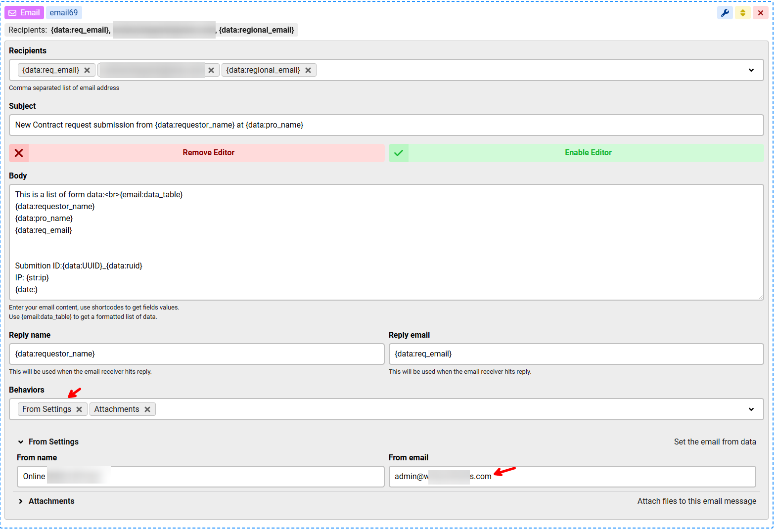Viewport: 777px width, 532px height.
Task: Click 'Set the email from data' text
Action: 715,442
